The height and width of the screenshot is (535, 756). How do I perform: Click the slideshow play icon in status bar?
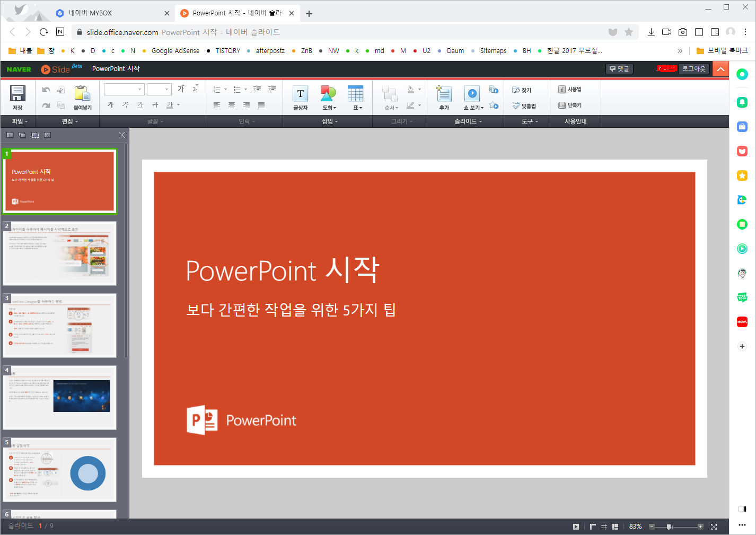[x=576, y=527]
